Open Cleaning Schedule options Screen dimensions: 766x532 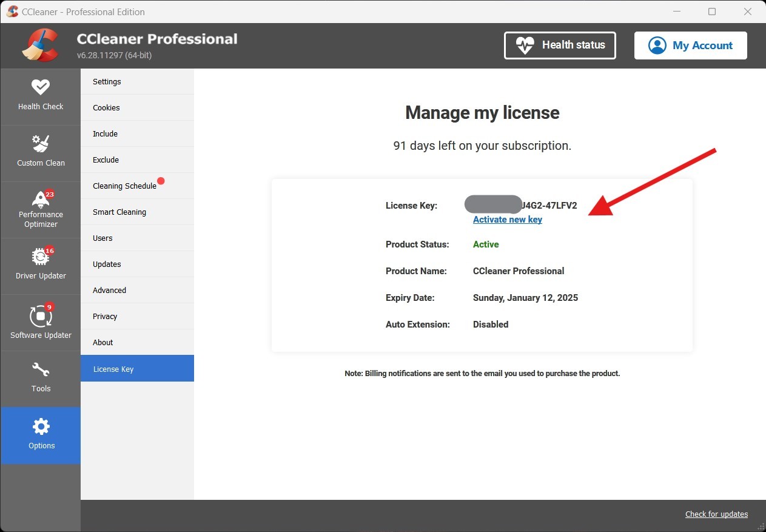(x=137, y=186)
